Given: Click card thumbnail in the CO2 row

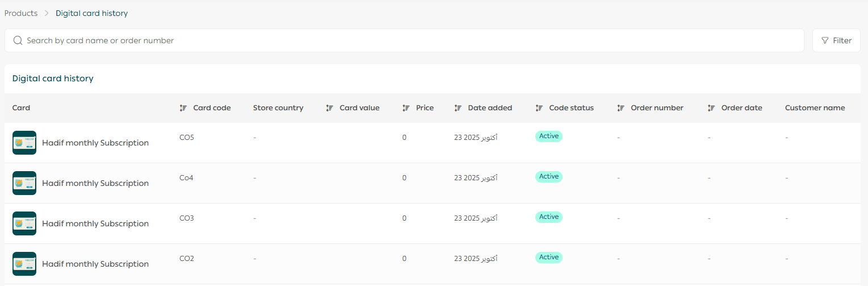Looking at the screenshot, I should [x=24, y=264].
